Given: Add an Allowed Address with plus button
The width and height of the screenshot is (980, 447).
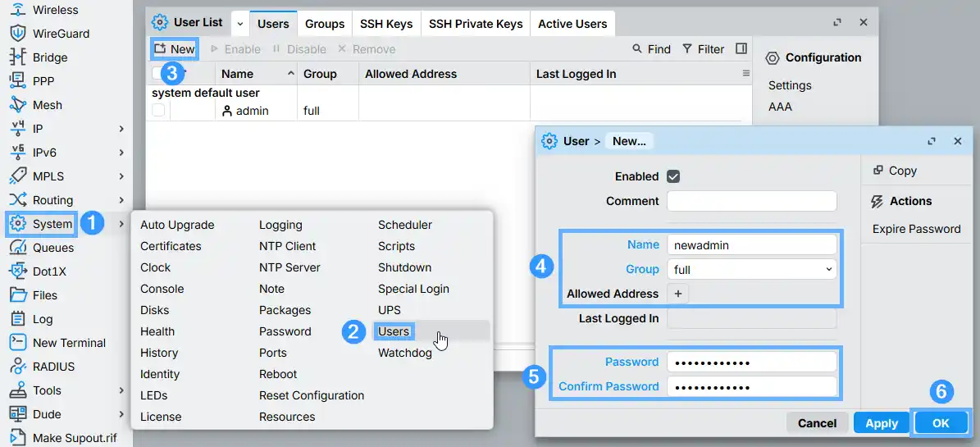Looking at the screenshot, I should (x=678, y=293).
